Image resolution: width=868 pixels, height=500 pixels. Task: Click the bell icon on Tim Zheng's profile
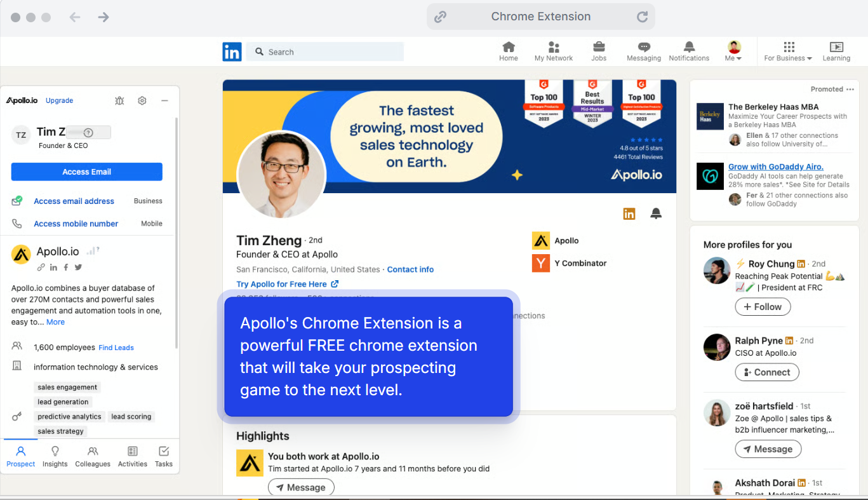click(x=656, y=214)
